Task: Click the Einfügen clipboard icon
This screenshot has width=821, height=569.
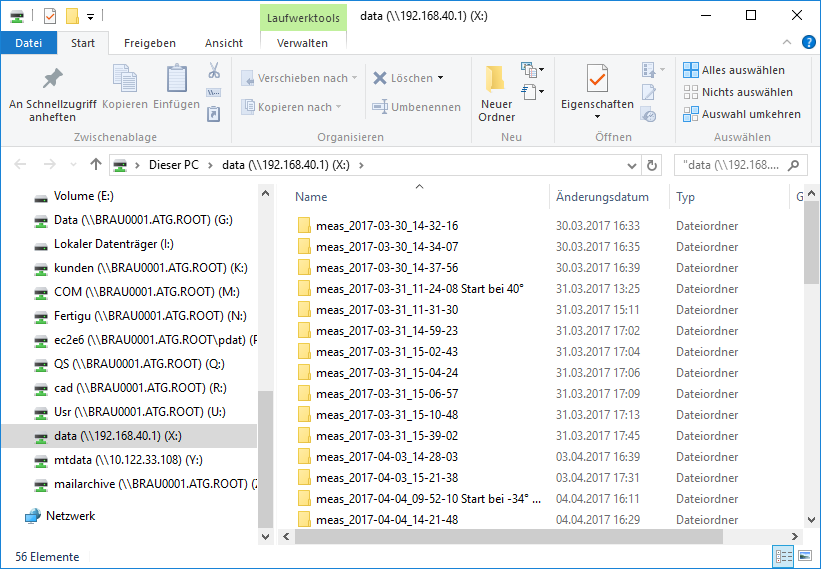Action: pyautogui.click(x=176, y=79)
